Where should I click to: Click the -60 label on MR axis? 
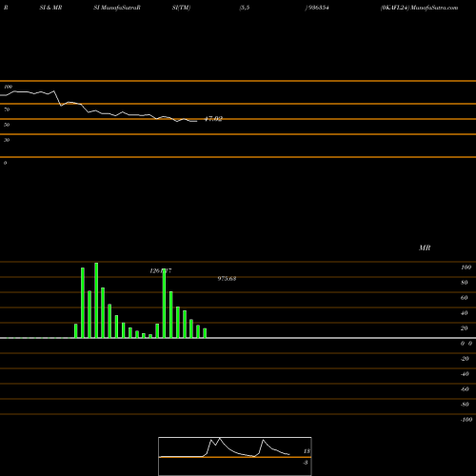point(465,389)
